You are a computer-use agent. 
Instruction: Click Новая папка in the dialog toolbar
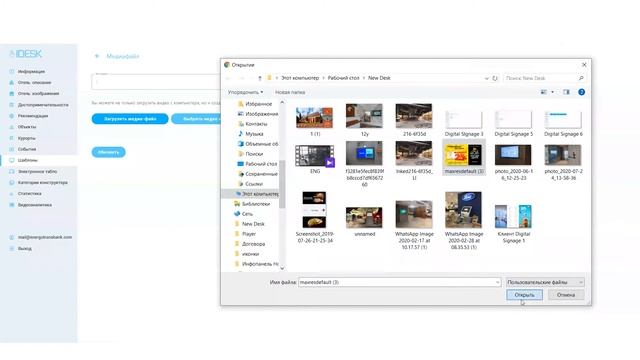click(290, 92)
